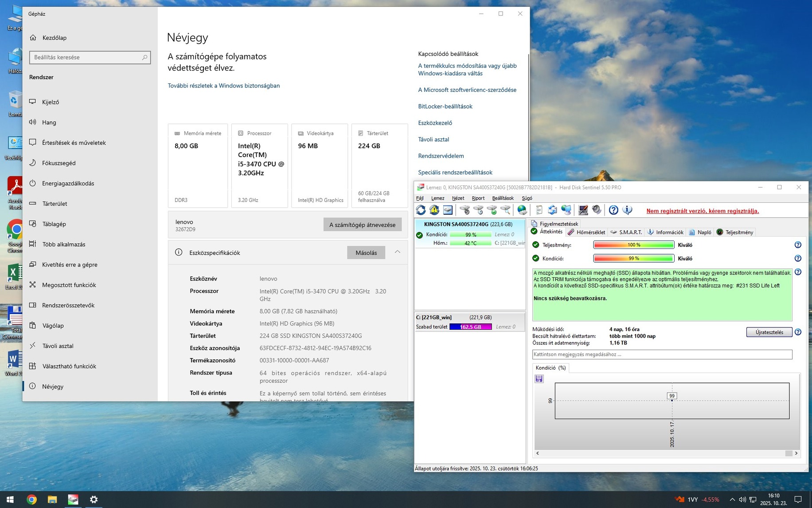Image resolution: width=812 pixels, height=508 pixels.
Task: Click the Távoli asztal related settings link
Action: [x=433, y=139]
